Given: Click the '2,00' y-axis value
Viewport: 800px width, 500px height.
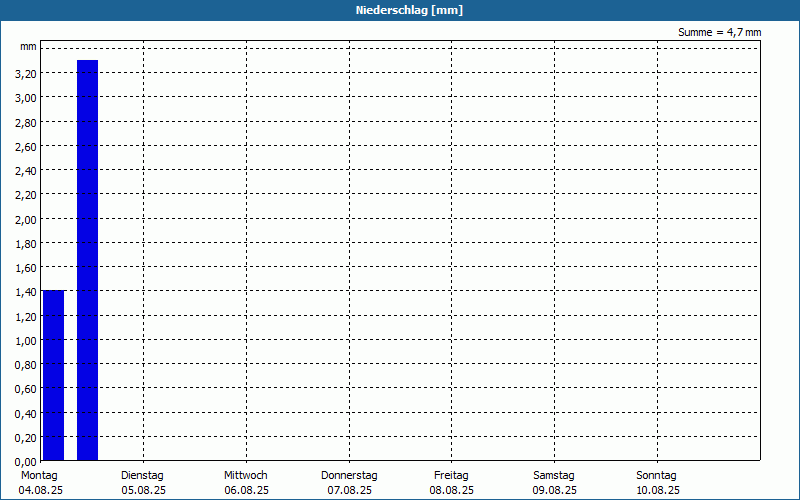Looking at the screenshot, I should [26, 220].
